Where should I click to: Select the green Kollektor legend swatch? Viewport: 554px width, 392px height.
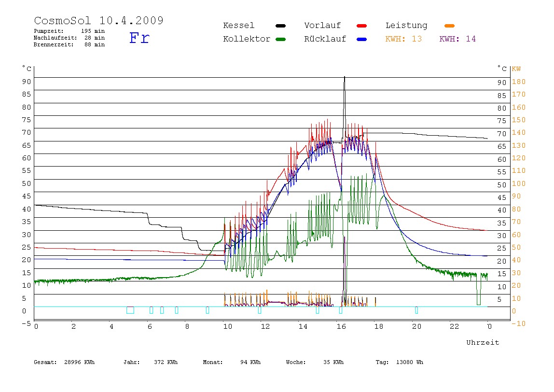(280, 39)
